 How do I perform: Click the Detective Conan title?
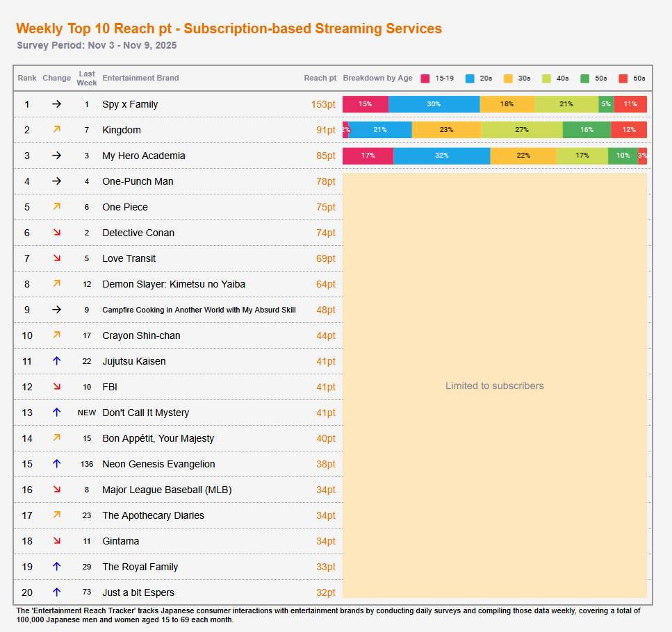[138, 233]
